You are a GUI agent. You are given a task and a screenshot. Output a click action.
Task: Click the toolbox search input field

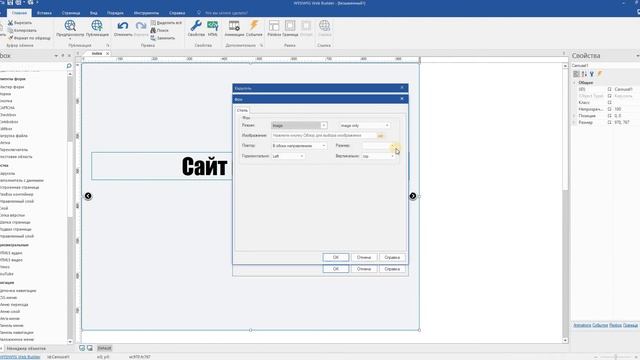[x=32, y=66]
